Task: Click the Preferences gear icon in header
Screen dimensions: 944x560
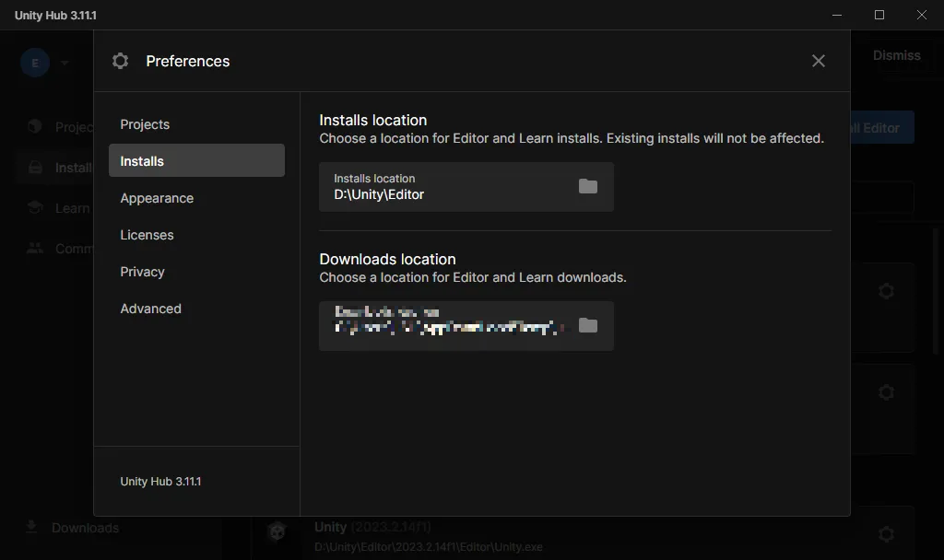Action: (x=121, y=61)
